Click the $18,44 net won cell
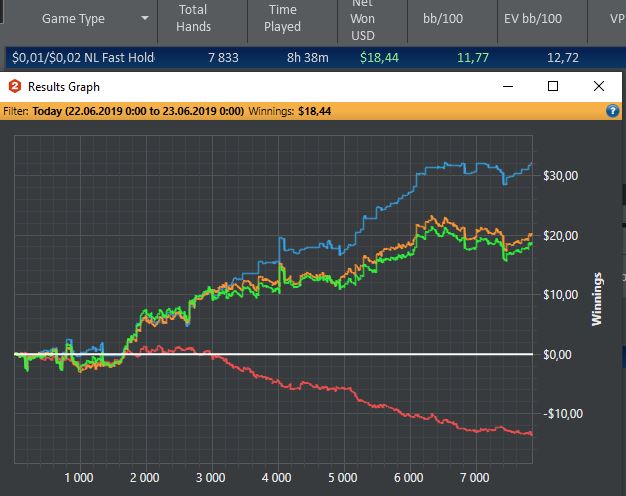The image size is (626, 496). pyautogui.click(x=379, y=58)
